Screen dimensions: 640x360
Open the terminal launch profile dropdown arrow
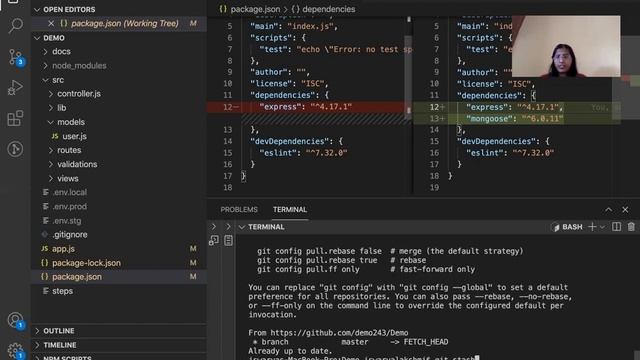(x=602, y=227)
